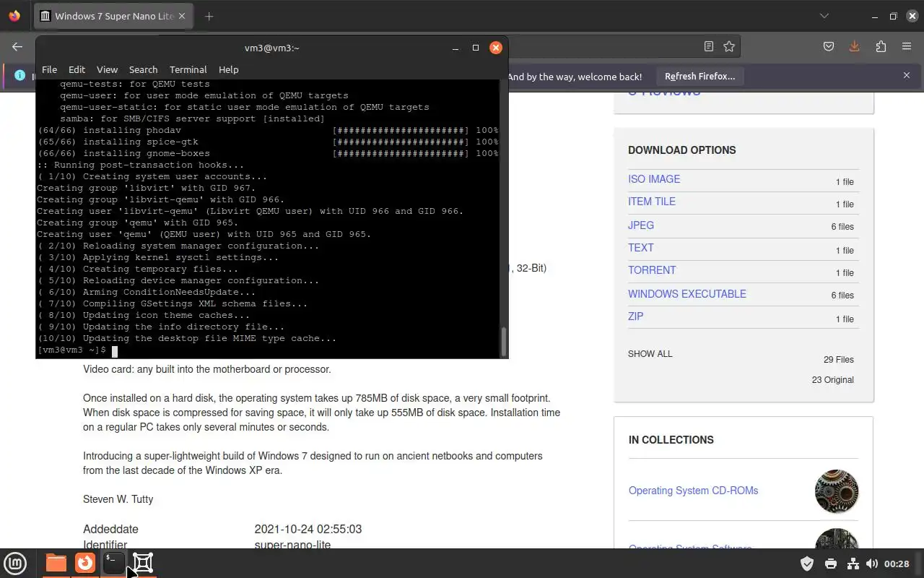The width and height of the screenshot is (924, 578).
Task: Expand the list all tabs chevron
Action: click(x=824, y=16)
